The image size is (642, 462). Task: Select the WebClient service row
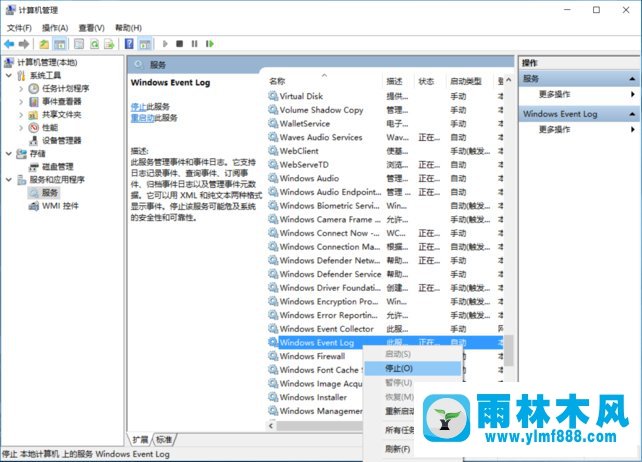(385, 151)
